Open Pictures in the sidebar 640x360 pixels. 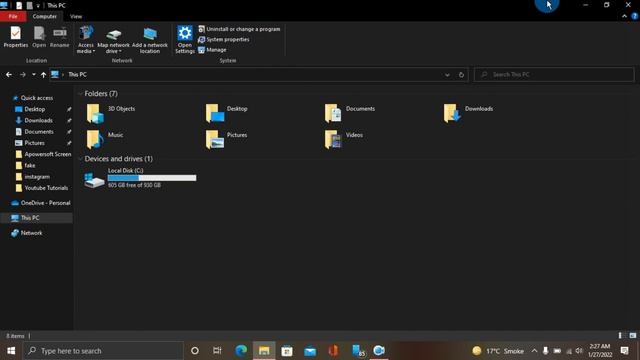tap(34, 143)
